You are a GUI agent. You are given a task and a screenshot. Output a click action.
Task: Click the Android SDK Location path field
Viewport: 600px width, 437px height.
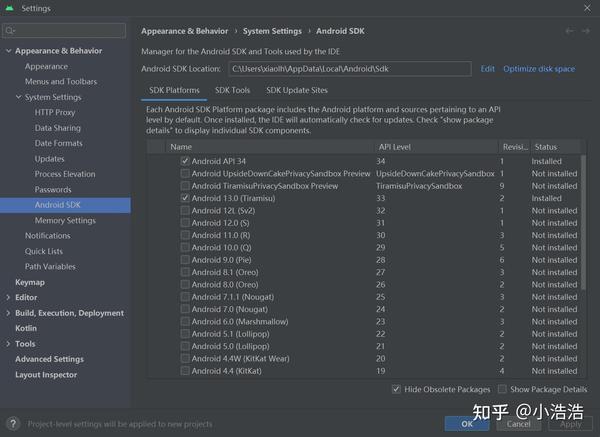349,69
